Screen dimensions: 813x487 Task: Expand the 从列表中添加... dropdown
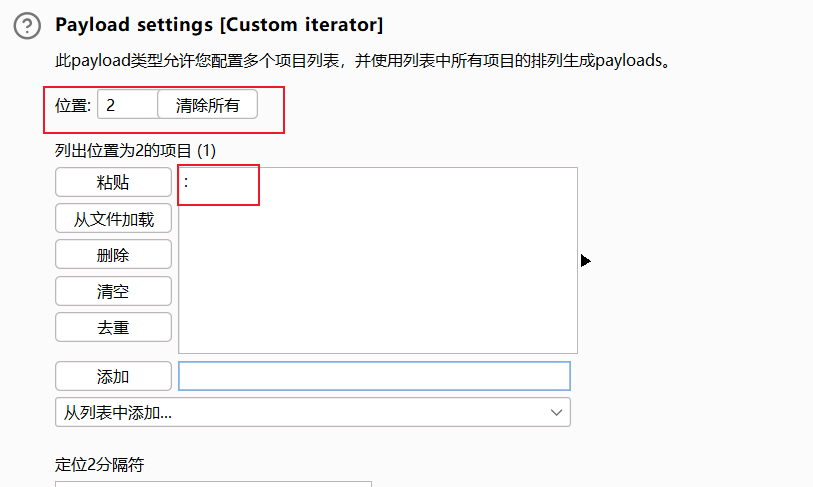pyautogui.click(x=312, y=412)
